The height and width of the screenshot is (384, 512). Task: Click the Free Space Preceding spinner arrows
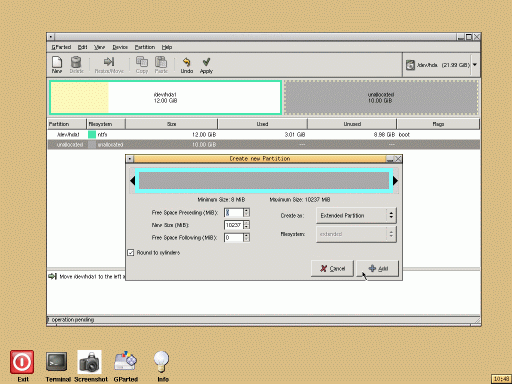coord(247,212)
